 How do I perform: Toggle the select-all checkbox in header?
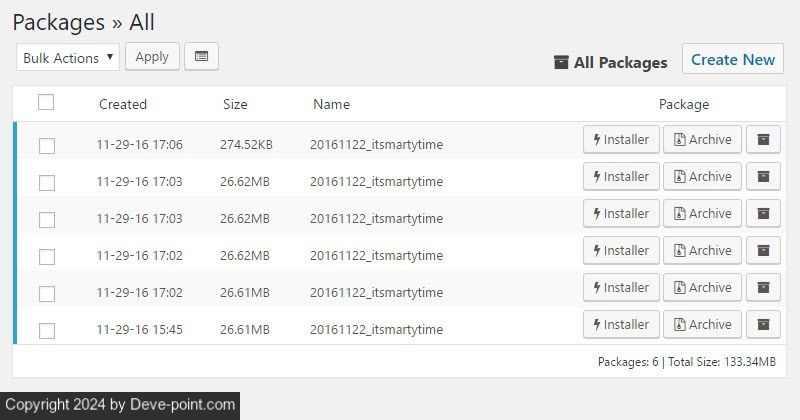point(46,102)
